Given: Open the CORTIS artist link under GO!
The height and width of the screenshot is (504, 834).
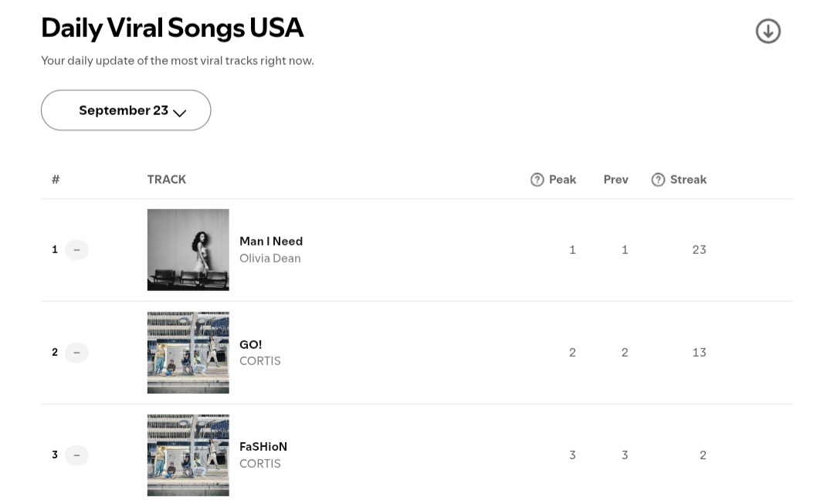Looking at the screenshot, I should tap(260, 361).
